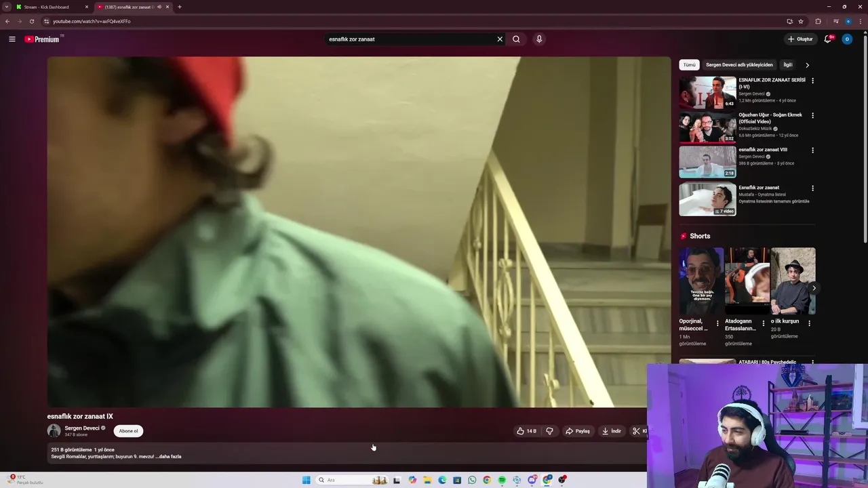Open Chrome media controls icon
The image size is (868, 488).
pyautogui.click(x=835, y=21)
